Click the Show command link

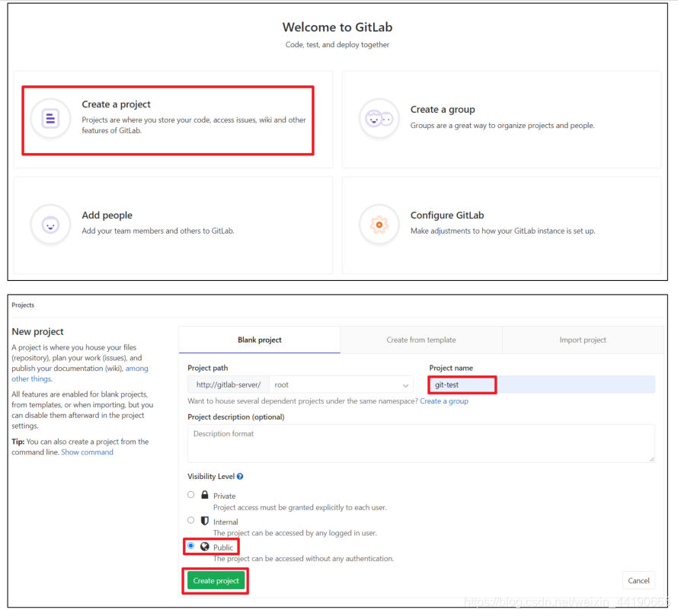coord(87,452)
